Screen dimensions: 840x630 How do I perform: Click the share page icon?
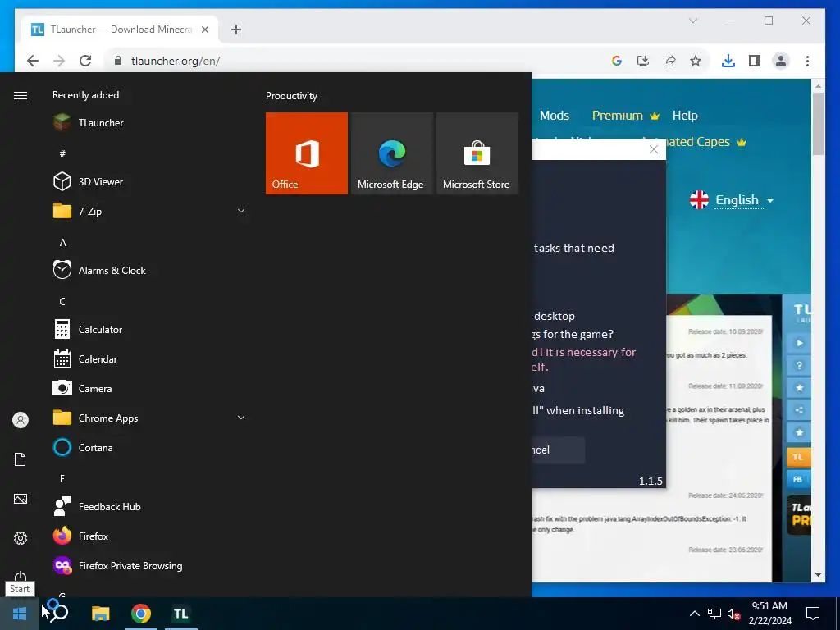tap(669, 61)
